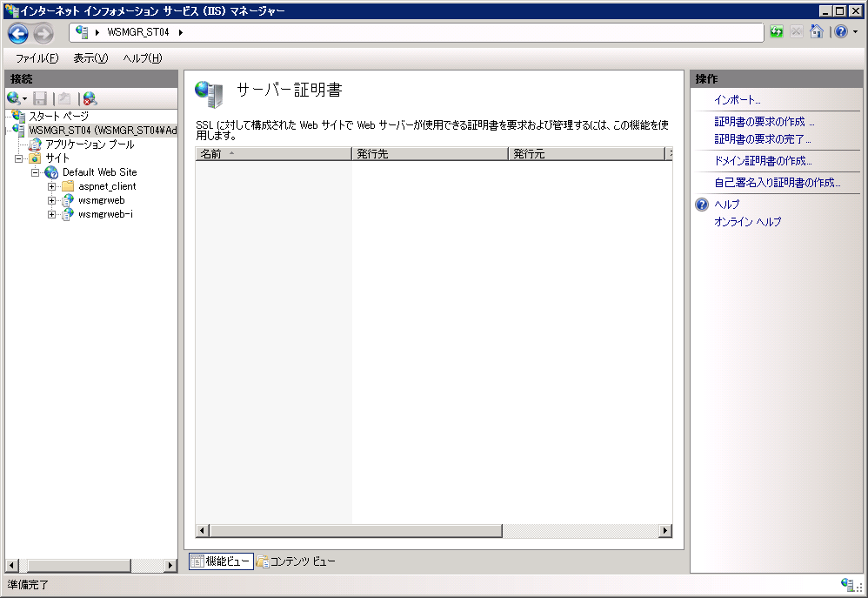Click the aspnet_client folder icon

tap(68, 186)
